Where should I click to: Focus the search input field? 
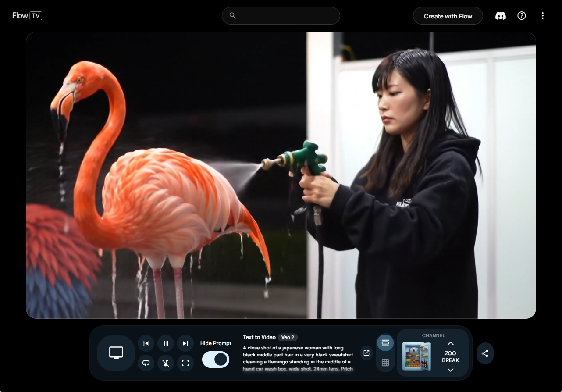[281, 16]
